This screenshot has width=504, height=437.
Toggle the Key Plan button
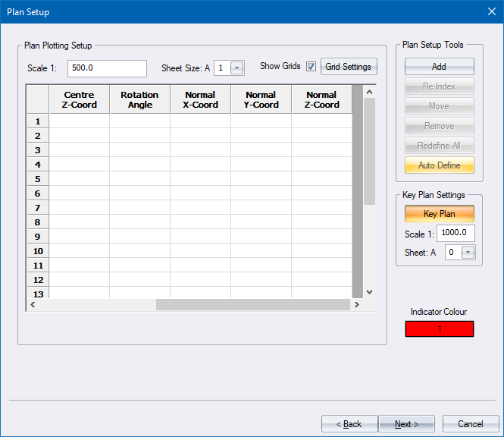pos(439,214)
